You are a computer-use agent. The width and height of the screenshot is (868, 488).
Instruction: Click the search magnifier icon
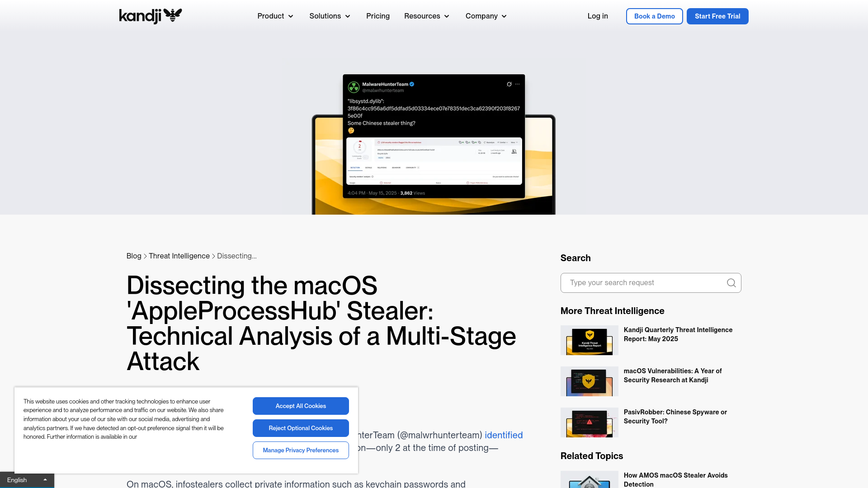click(x=731, y=283)
